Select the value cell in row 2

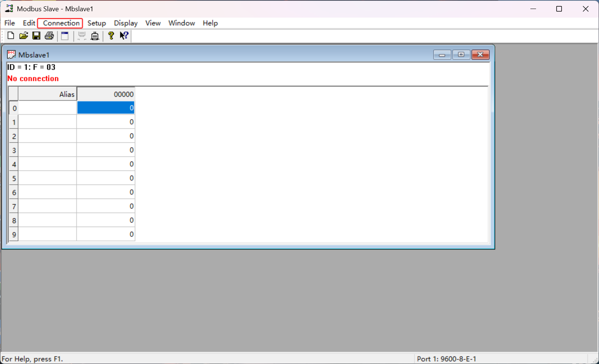[x=106, y=136]
